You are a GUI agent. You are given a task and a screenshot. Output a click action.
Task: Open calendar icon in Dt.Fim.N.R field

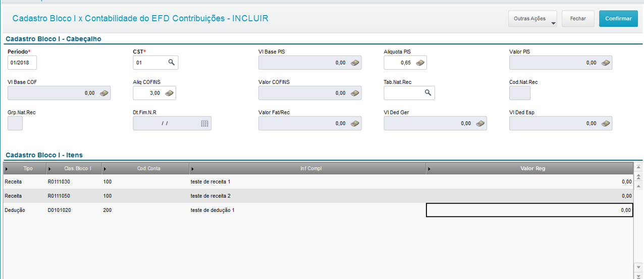click(205, 123)
